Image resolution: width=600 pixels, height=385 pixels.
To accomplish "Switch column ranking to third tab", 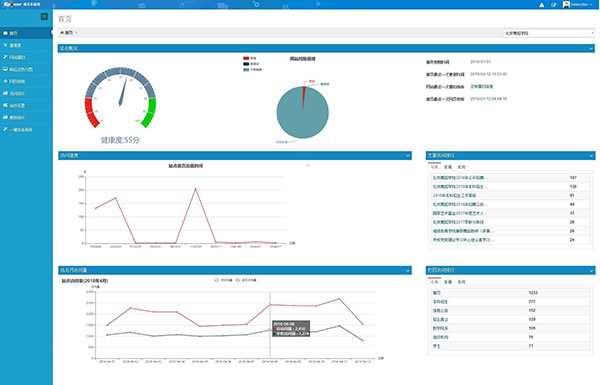I will 461,282.
